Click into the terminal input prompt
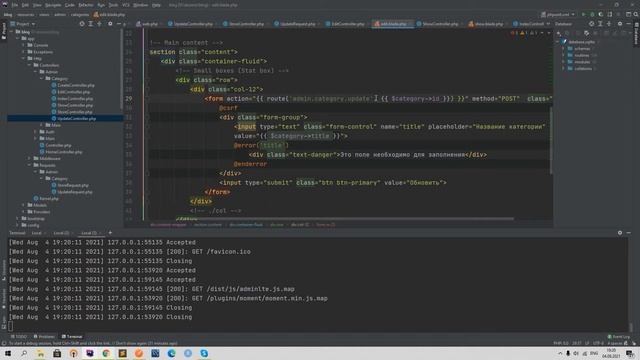Image resolution: width=640 pixels, height=360 pixels. (x=11, y=326)
